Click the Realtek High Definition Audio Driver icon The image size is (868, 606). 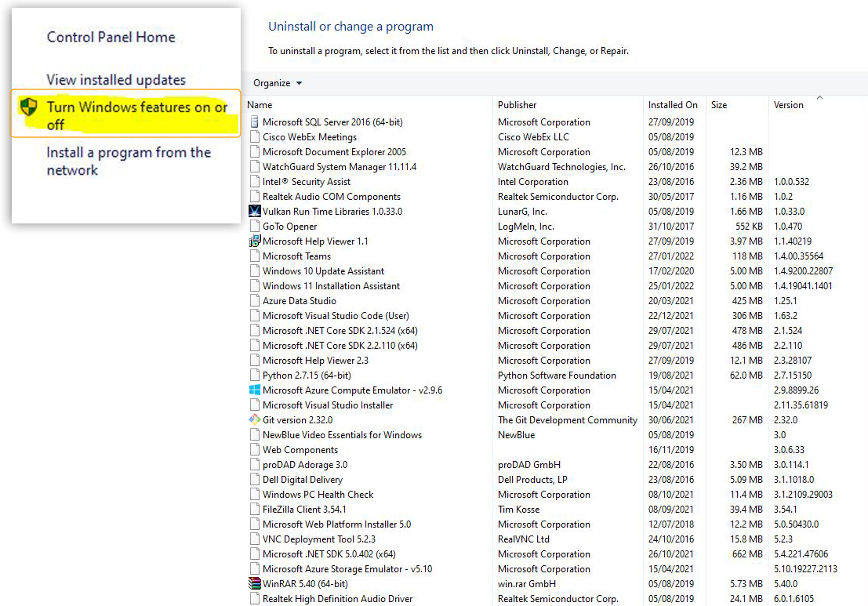click(254, 598)
